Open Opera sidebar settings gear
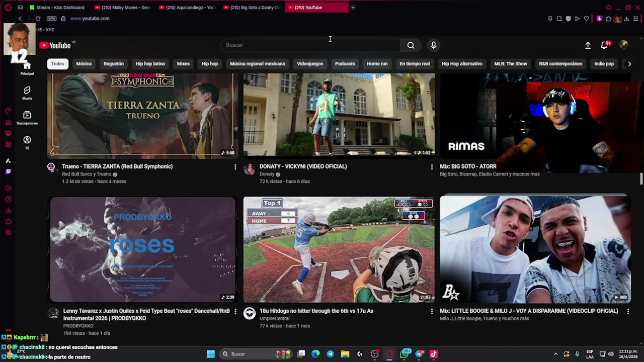644x362 pixels. 8,232
